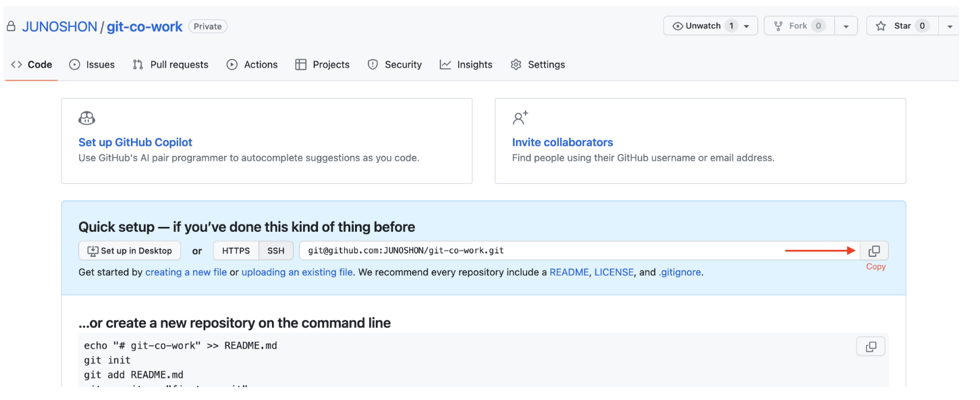Copy the SSH repository URL
Viewport: 980px width, 400px height.
(874, 250)
